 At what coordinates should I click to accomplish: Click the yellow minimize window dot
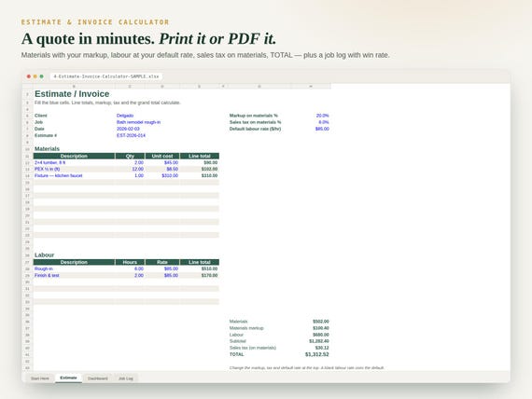[35, 76]
